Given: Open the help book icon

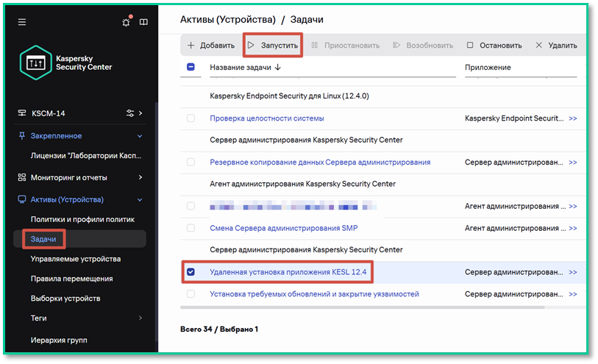Looking at the screenshot, I should click(143, 22).
